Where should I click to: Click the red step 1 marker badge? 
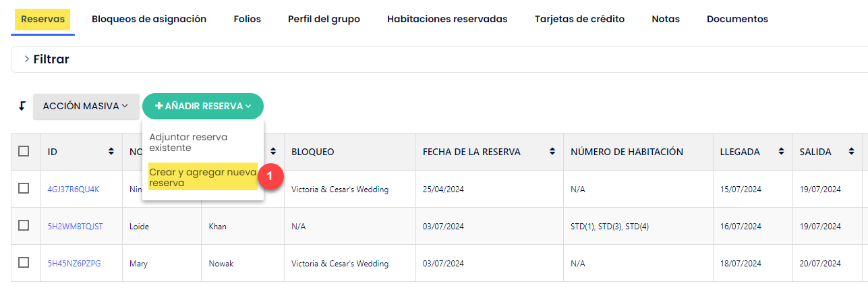point(270,177)
